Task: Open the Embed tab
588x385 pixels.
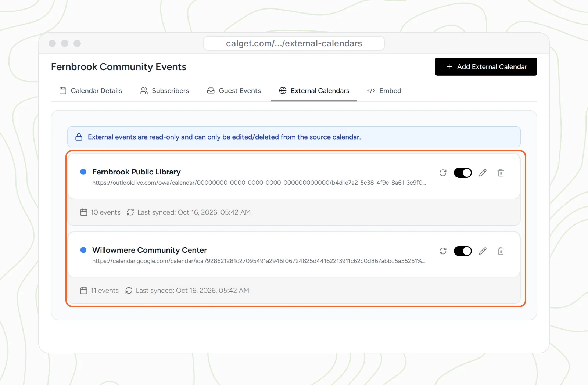Action: pyautogui.click(x=384, y=91)
